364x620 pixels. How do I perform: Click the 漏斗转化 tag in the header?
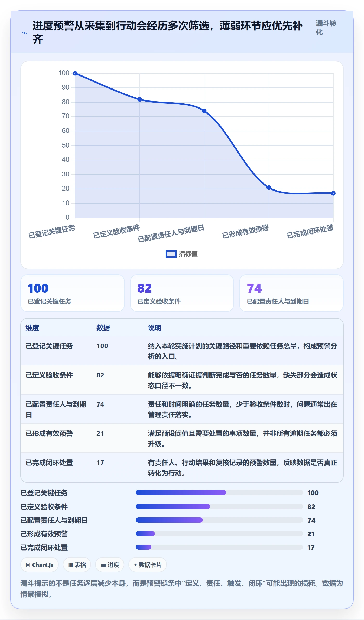pyautogui.click(x=326, y=28)
